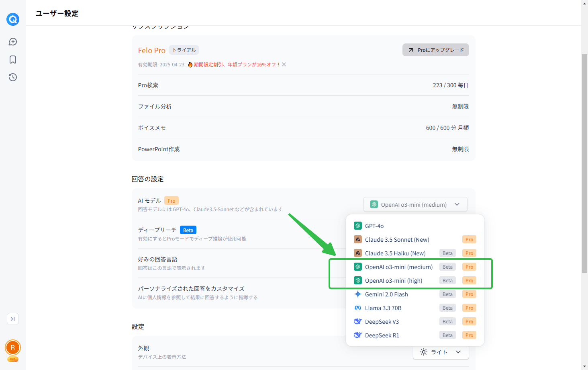The height and width of the screenshot is (370, 588).
Task: Click the ボイスメモ row label
Action: pos(152,128)
